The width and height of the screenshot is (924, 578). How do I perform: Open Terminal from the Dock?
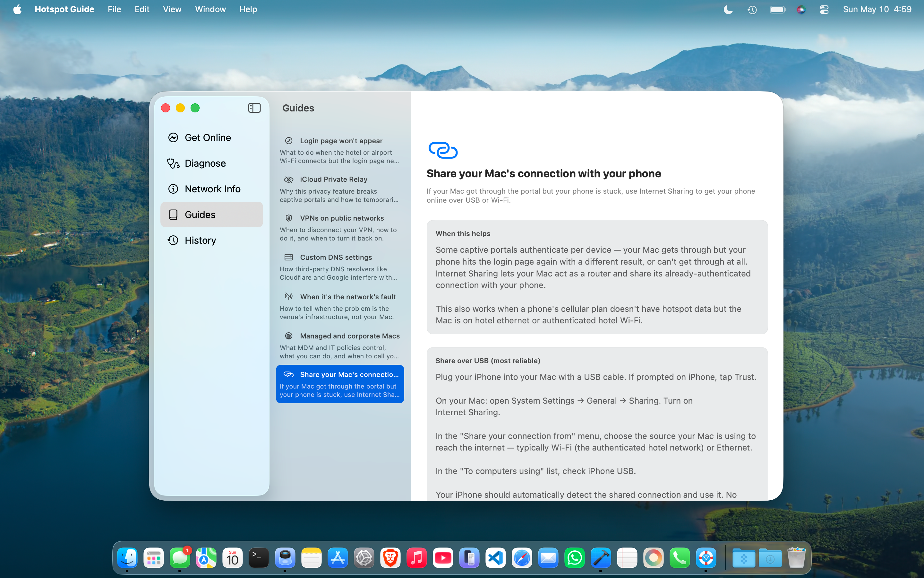tap(259, 558)
